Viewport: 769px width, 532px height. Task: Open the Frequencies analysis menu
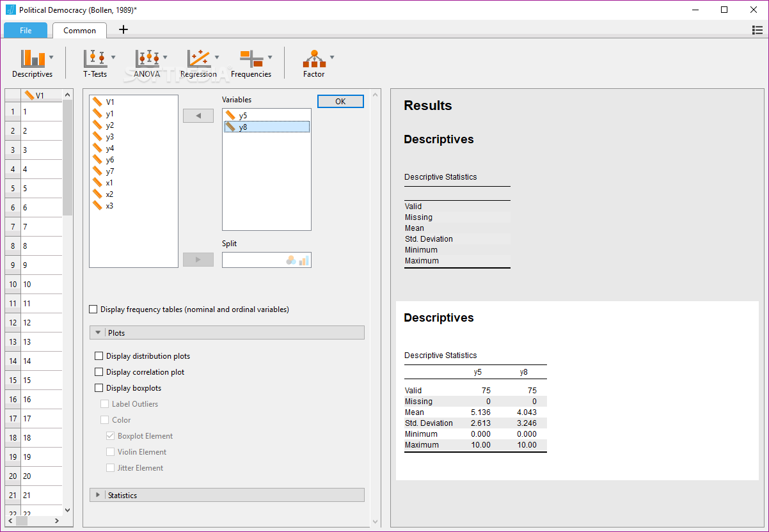pyautogui.click(x=251, y=63)
